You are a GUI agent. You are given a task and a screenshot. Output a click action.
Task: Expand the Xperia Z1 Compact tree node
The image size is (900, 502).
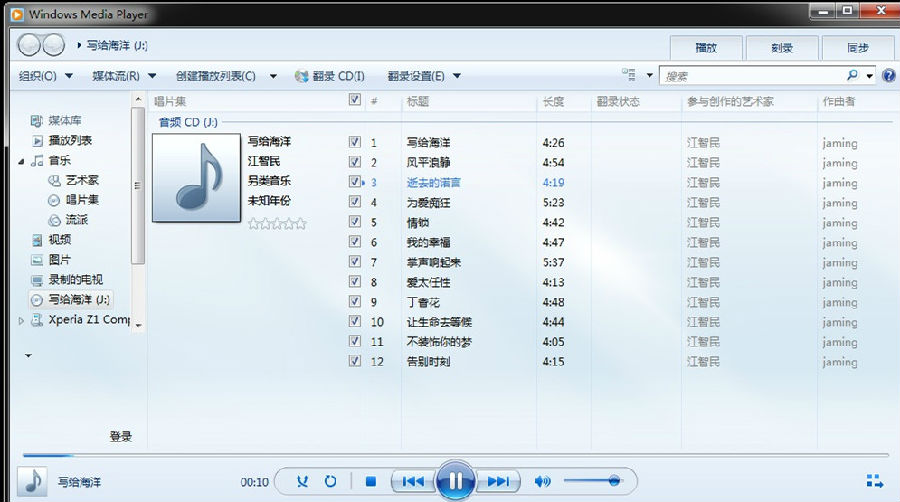21,321
